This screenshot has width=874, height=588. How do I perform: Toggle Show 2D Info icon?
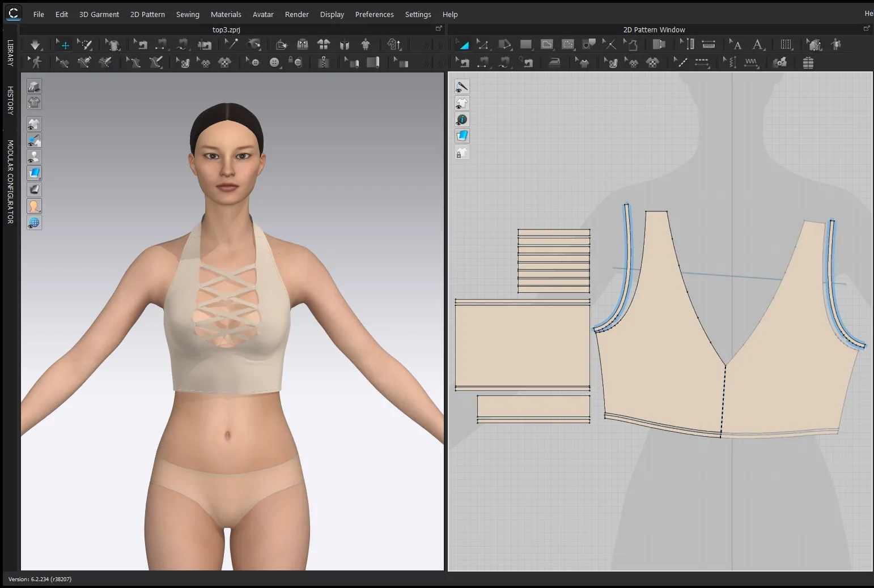coord(462,120)
